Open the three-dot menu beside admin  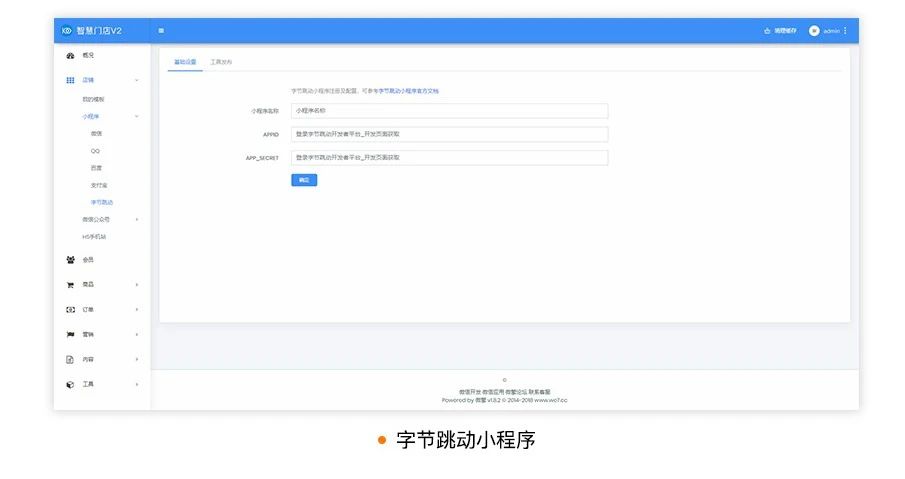coord(845,31)
